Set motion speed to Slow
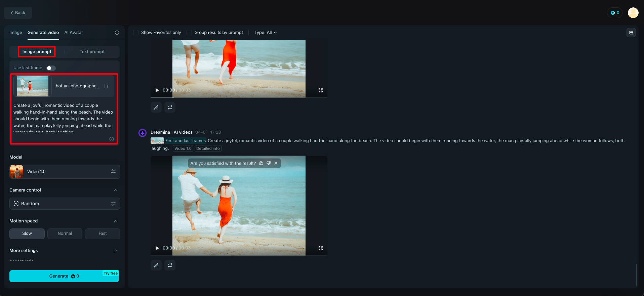This screenshot has width=644, height=296. 27,234
